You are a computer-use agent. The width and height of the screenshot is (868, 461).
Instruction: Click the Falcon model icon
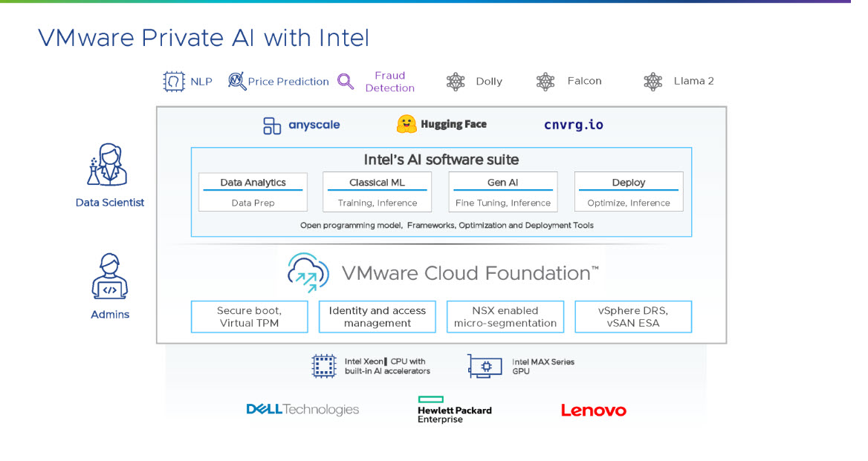545,82
